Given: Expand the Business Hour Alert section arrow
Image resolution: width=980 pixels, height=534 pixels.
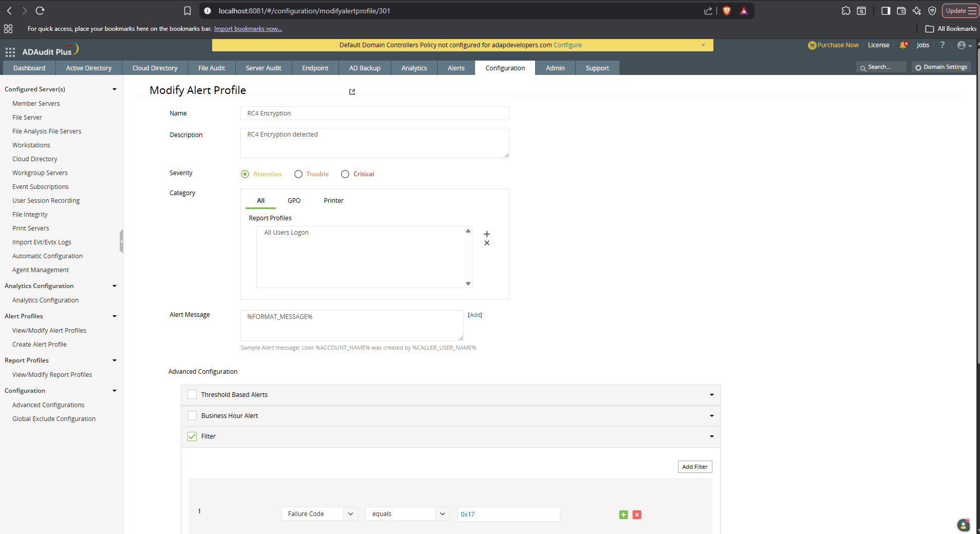Looking at the screenshot, I should pos(712,416).
